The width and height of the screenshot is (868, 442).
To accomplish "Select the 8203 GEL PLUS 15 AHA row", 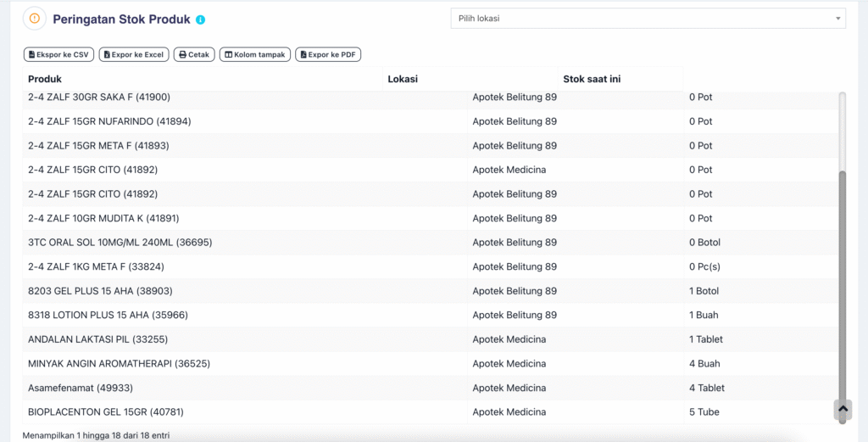I will click(x=100, y=291).
